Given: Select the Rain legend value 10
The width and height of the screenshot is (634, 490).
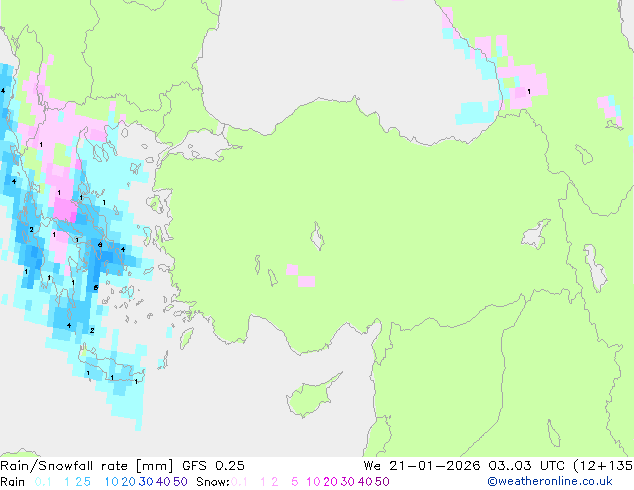Looking at the screenshot, I should tap(111, 482).
